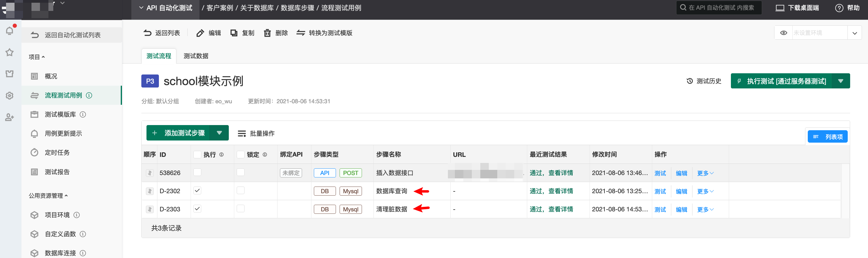Expand 更多 menu for row 538626

point(705,173)
